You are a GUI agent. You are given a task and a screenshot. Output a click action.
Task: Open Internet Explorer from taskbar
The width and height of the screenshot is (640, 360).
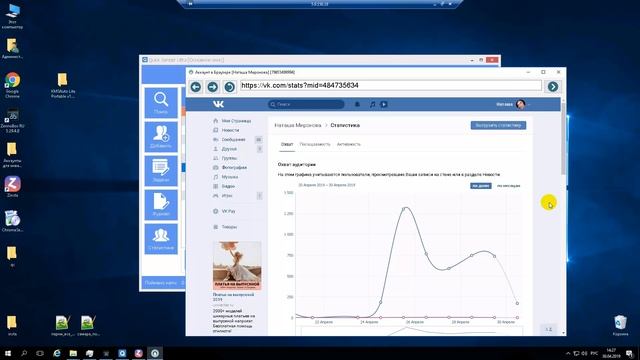pos(57,353)
